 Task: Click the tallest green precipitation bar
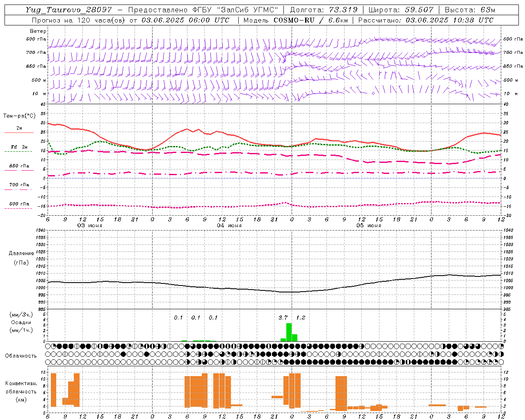(289, 332)
